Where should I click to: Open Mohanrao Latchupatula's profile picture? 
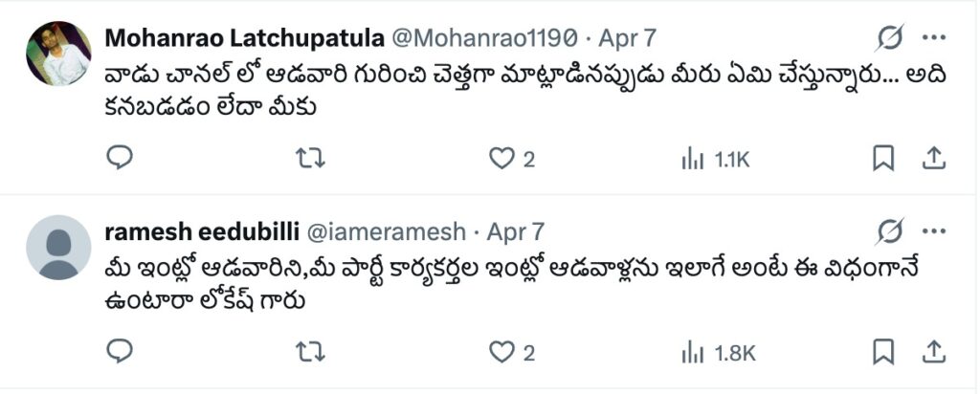tap(58, 54)
